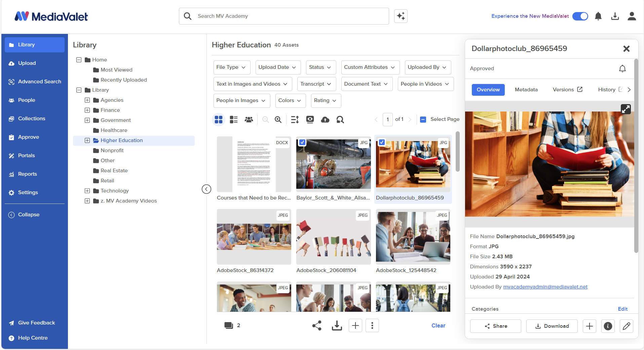This screenshot has width=644, height=350.
Task: Uncheck Baylor_Scott_&_White asset checkbox
Action: (302, 142)
